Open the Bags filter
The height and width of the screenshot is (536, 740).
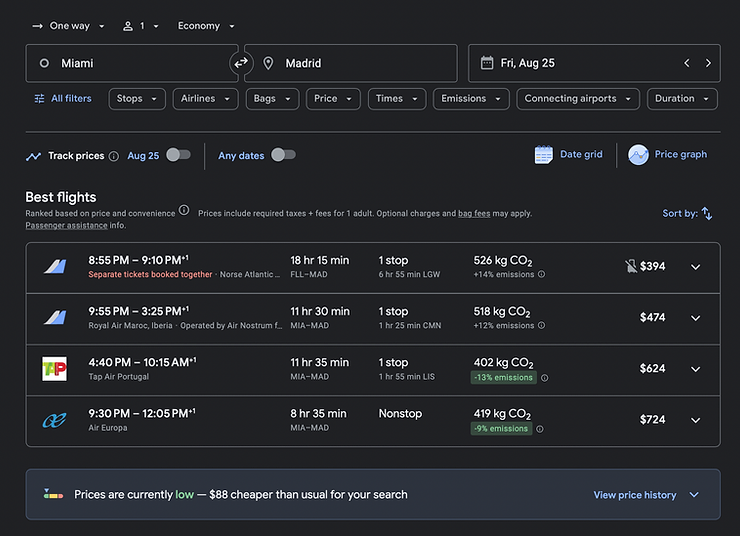[272, 99]
